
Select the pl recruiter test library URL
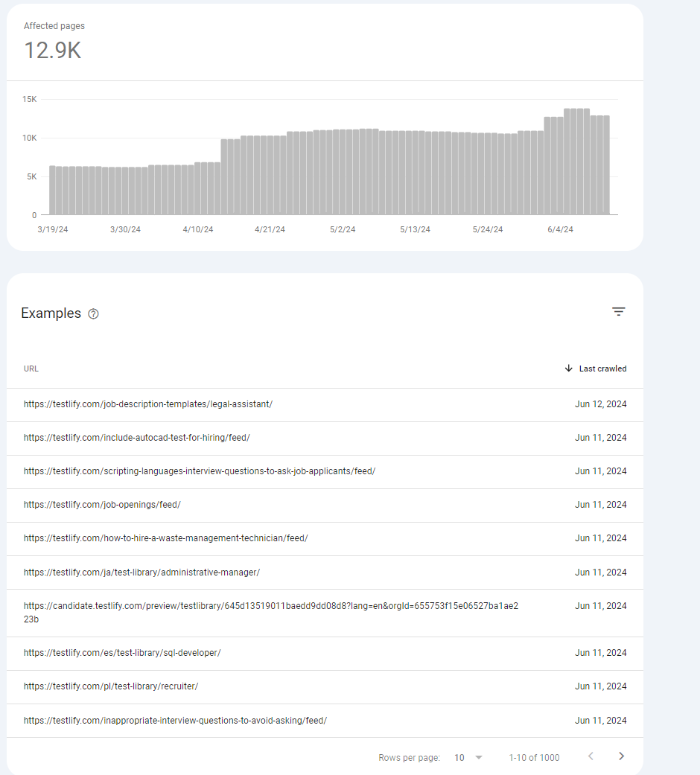(111, 686)
